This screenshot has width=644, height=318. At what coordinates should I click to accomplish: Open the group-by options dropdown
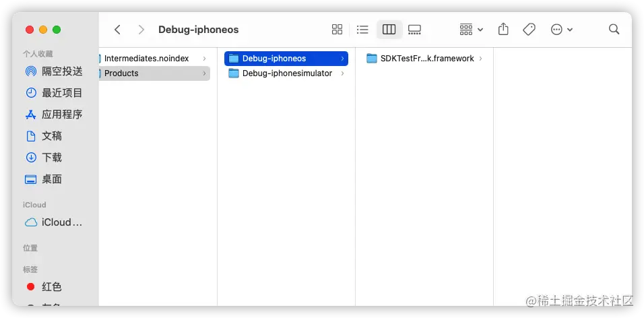pyautogui.click(x=471, y=29)
